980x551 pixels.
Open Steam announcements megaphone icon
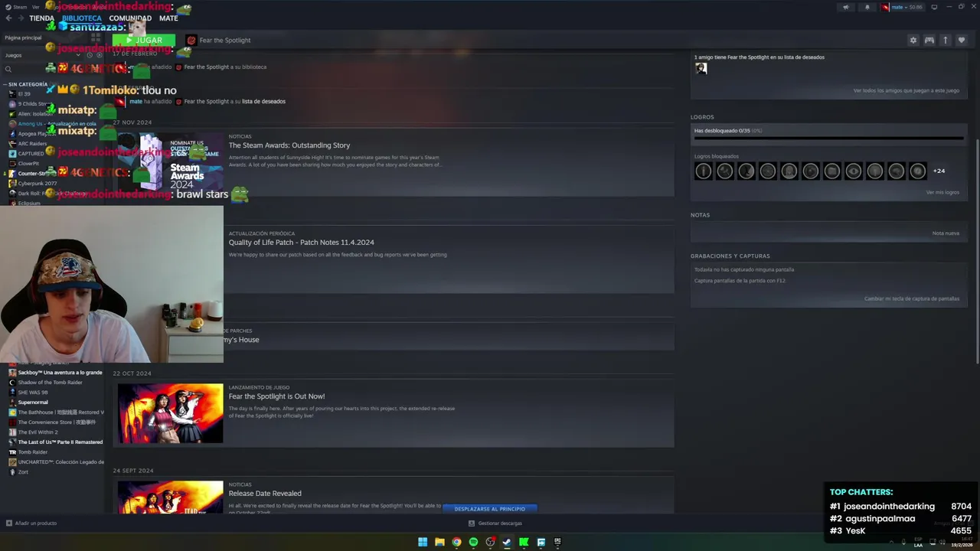(846, 7)
